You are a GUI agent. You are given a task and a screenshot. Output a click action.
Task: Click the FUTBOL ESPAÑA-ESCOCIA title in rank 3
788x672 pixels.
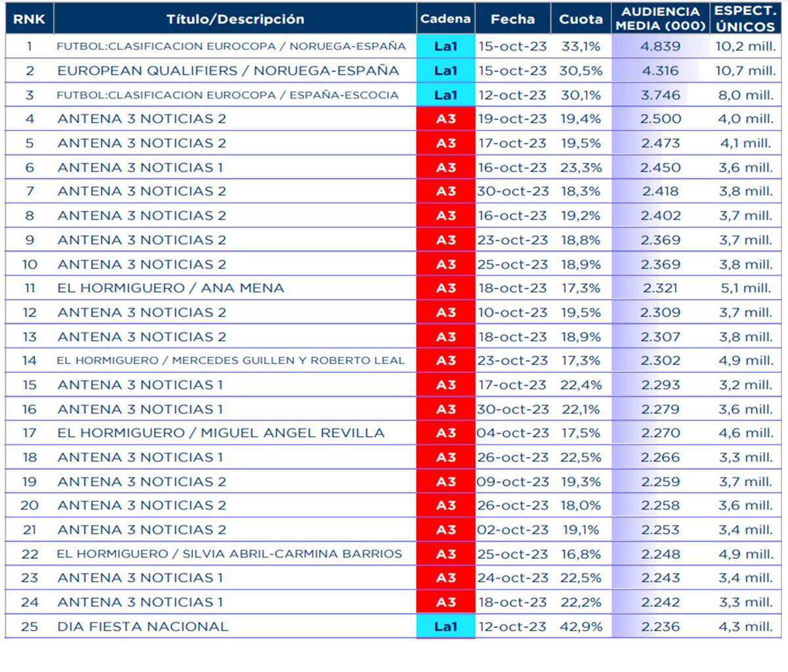tap(227, 95)
